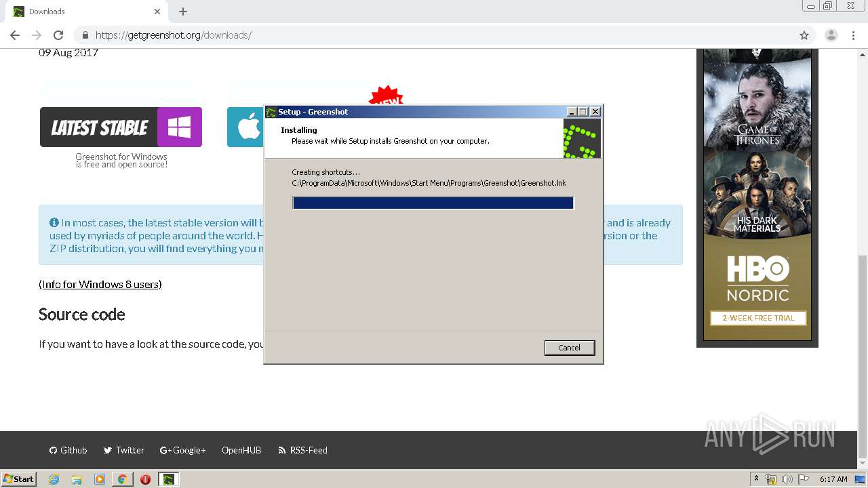Open Internet Explorer from the taskbar
Image resolution: width=868 pixels, height=488 pixels.
point(54,479)
